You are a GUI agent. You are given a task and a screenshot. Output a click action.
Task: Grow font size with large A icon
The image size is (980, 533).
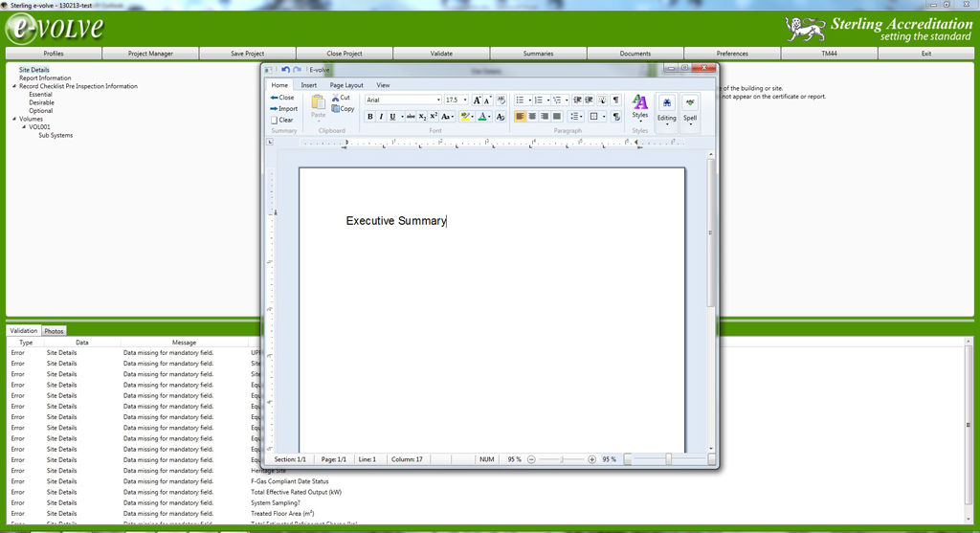coord(477,100)
